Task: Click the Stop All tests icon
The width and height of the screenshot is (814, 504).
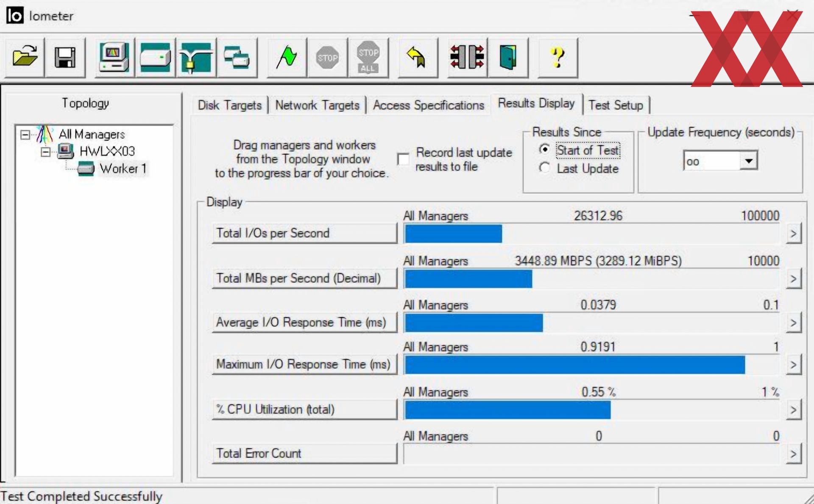Action: click(368, 57)
